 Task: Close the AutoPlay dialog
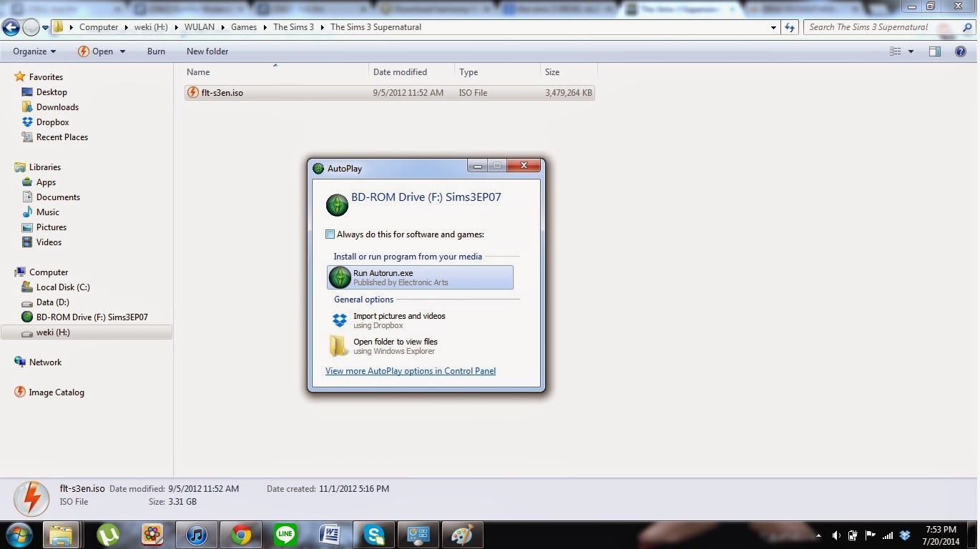click(524, 166)
